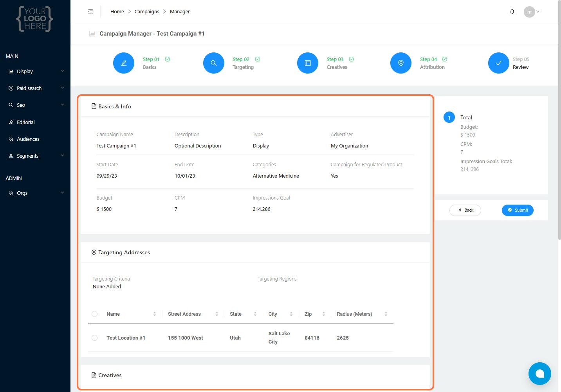Click the Paid search dollar icon
The height and width of the screenshot is (392, 561).
(11, 88)
